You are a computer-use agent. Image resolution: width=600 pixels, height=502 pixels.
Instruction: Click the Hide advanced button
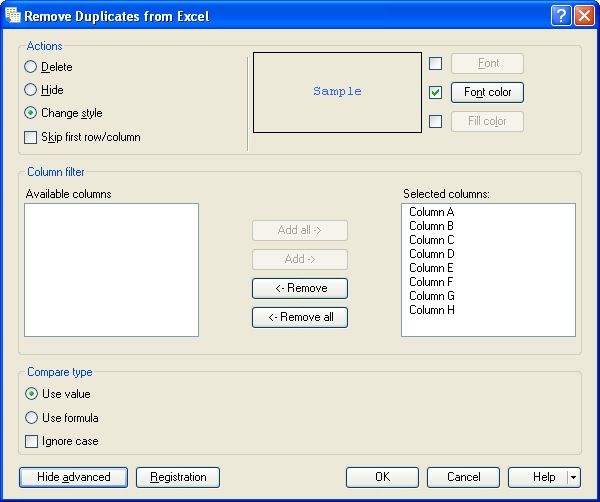pyautogui.click(x=73, y=477)
